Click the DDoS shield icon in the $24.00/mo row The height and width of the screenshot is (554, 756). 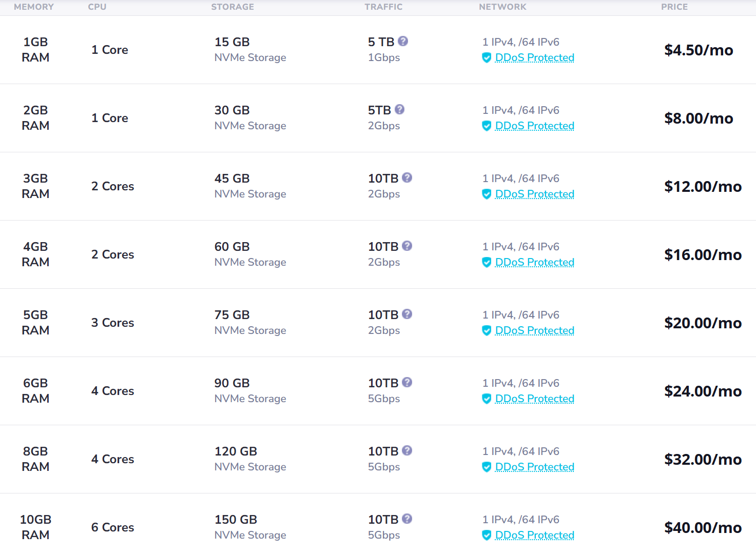(487, 399)
